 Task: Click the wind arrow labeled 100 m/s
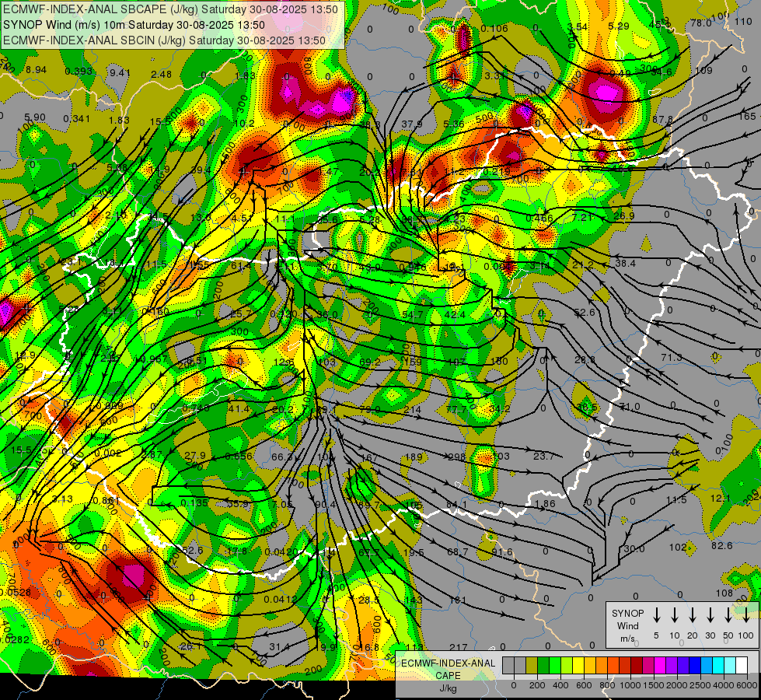[x=746, y=615]
